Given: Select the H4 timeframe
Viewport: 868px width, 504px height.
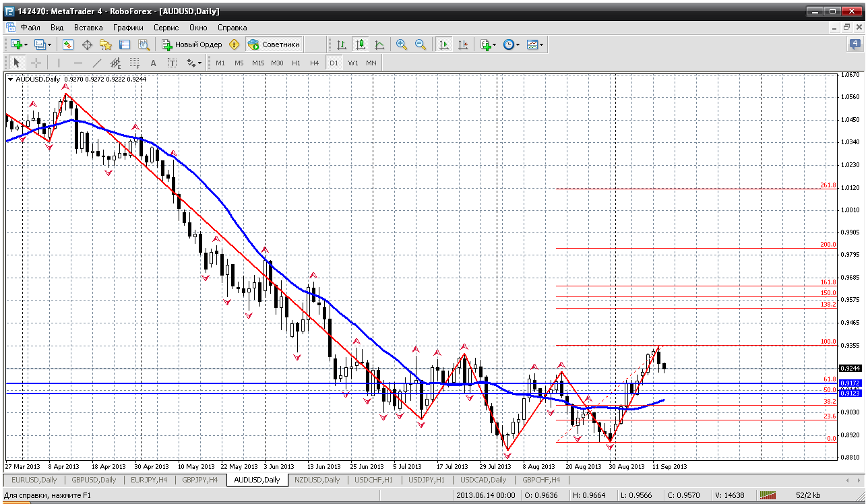Looking at the screenshot, I should pyautogui.click(x=314, y=63).
